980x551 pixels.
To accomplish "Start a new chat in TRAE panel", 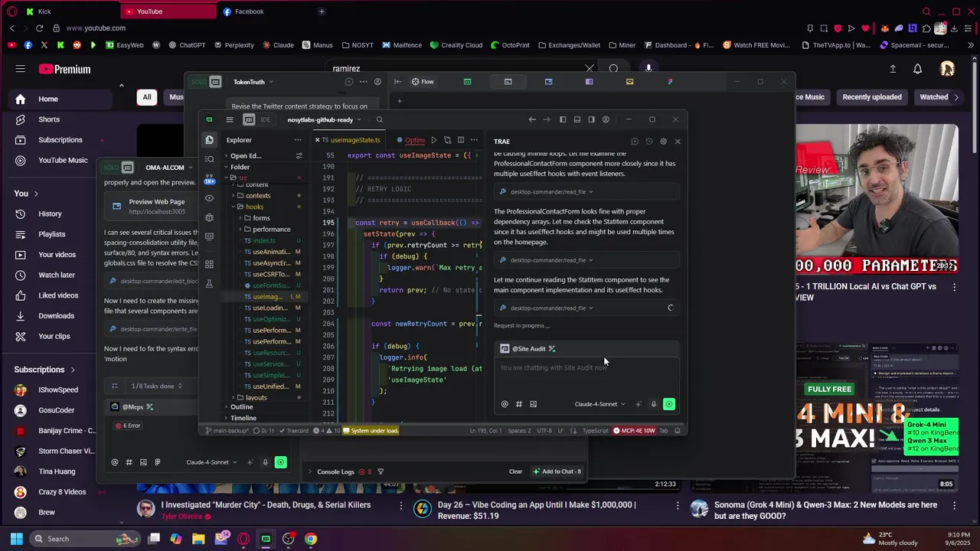I will click(x=635, y=142).
